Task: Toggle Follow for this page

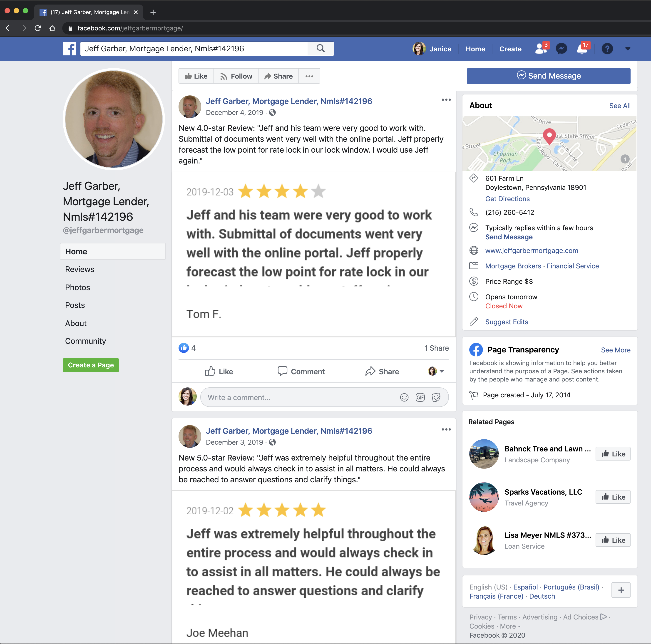Action: coord(236,76)
